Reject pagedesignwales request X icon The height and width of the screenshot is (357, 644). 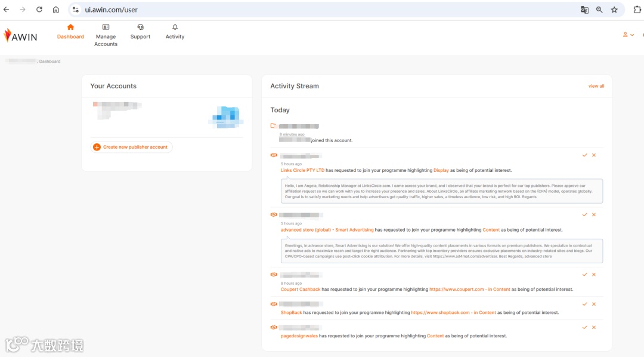point(594,327)
